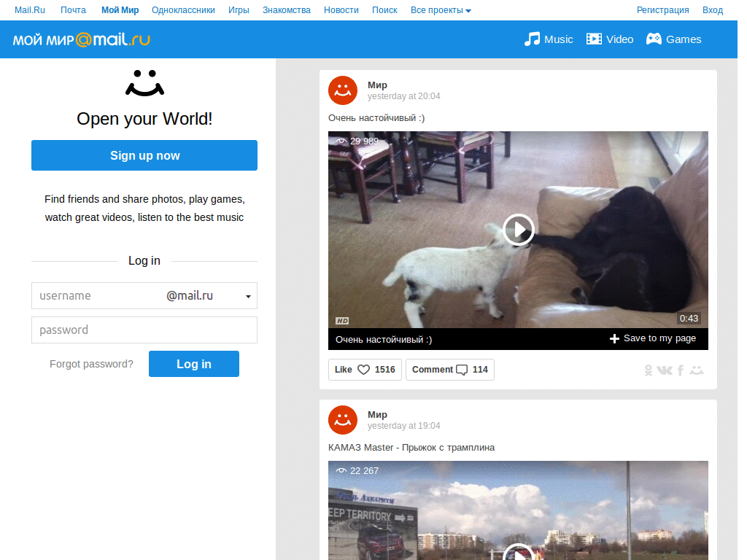This screenshot has height=560, width=747.
Task: Click the Вход link
Action: point(713,10)
